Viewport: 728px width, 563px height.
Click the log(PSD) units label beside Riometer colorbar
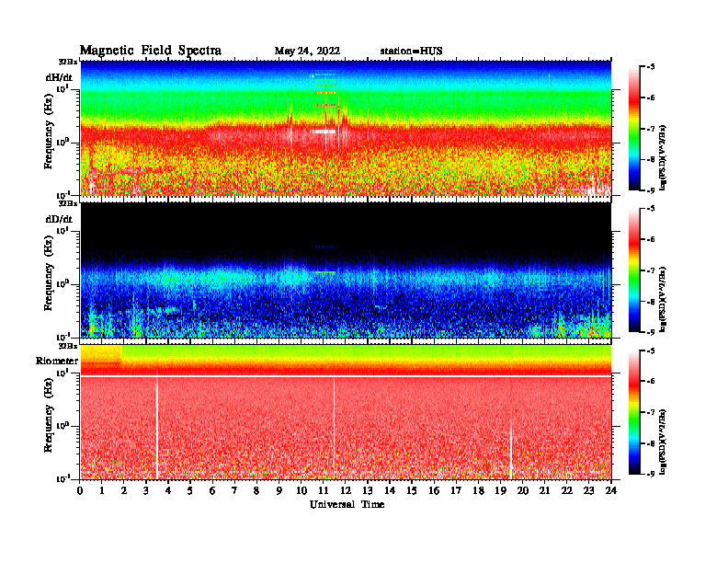tap(663, 441)
